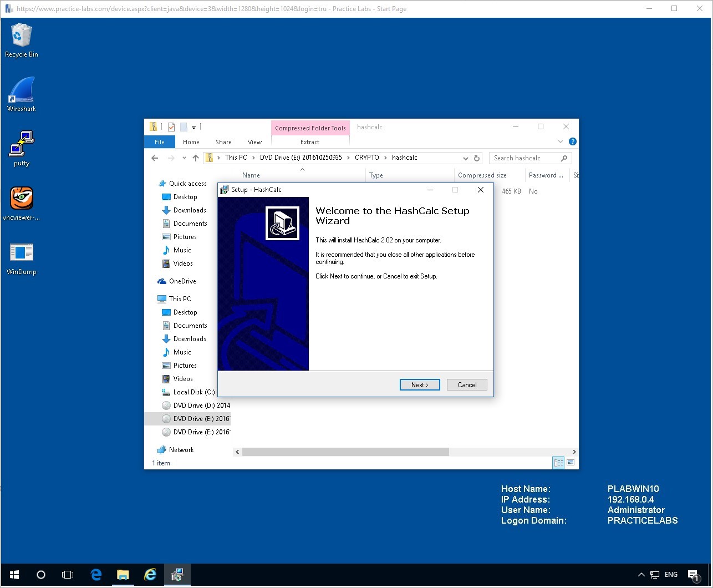Screen dimensions: 713x588
Task: Open the vncviewer desktop shortcut
Action: [21, 199]
